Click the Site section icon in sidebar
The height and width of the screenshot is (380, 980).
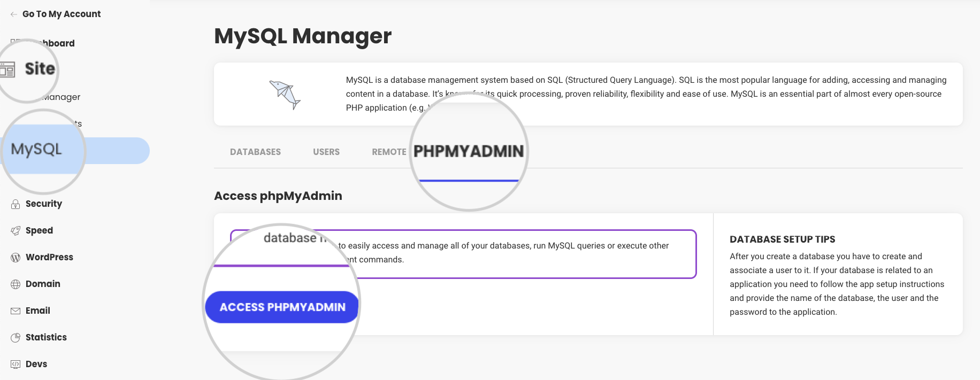pos(7,69)
